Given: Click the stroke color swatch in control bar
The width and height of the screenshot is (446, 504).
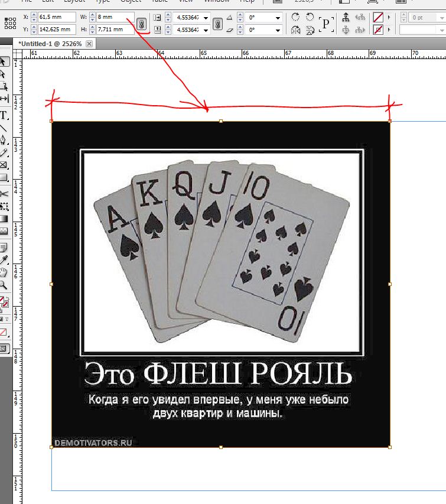Looking at the screenshot, I should coord(378,30).
